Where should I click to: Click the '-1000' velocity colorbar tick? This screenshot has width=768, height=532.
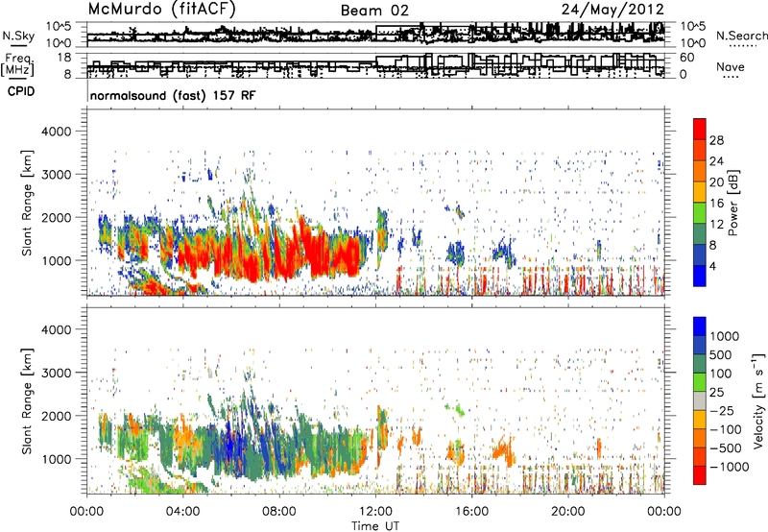point(730,467)
